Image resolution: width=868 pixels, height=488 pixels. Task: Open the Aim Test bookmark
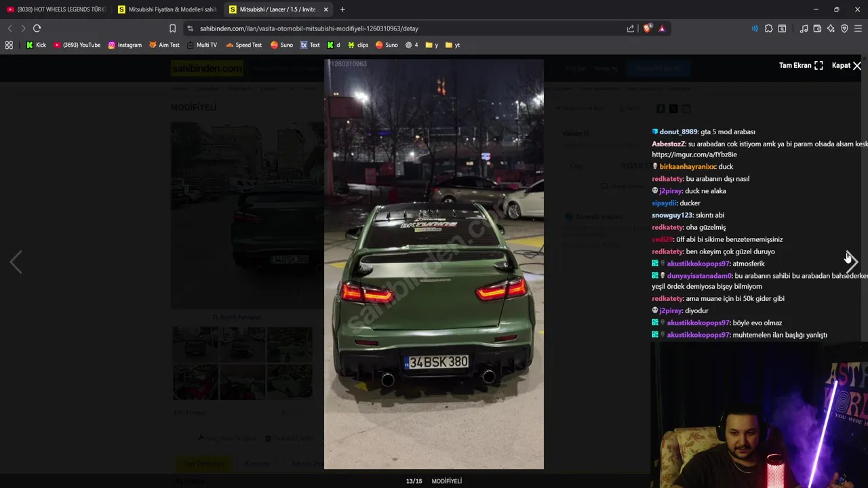(164, 45)
